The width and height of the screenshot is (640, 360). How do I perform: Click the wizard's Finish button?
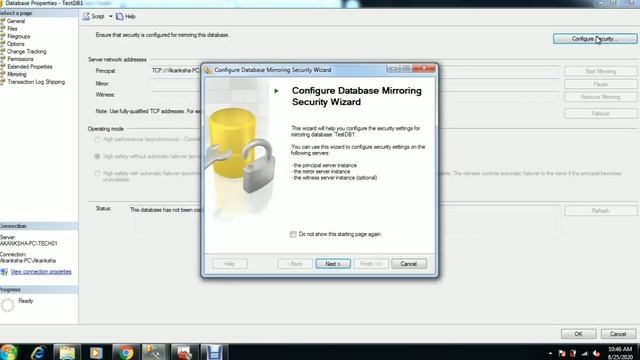[371, 264]
